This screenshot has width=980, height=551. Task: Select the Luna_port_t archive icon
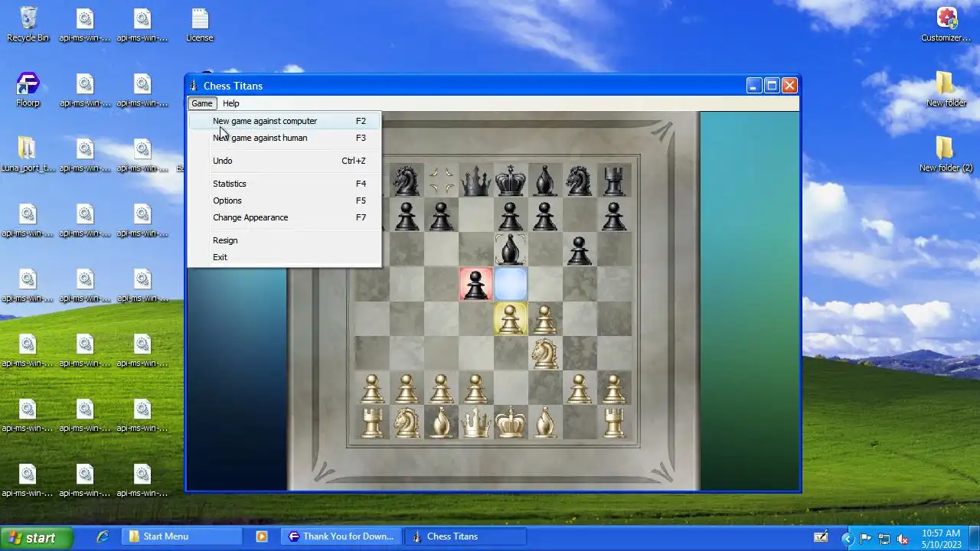tap(27, 155)
